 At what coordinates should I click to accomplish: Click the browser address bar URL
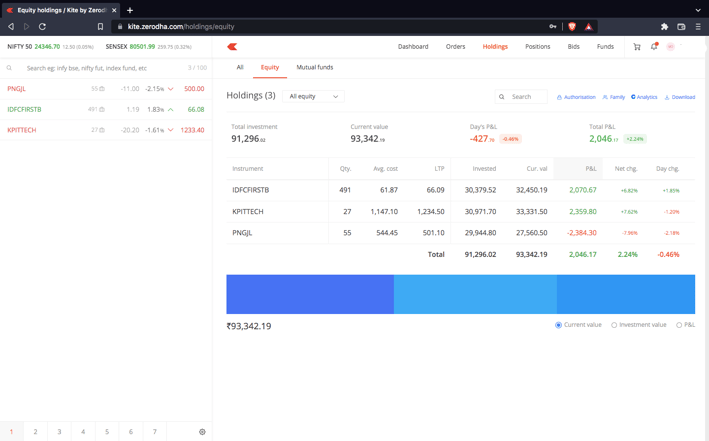[181, 27]
